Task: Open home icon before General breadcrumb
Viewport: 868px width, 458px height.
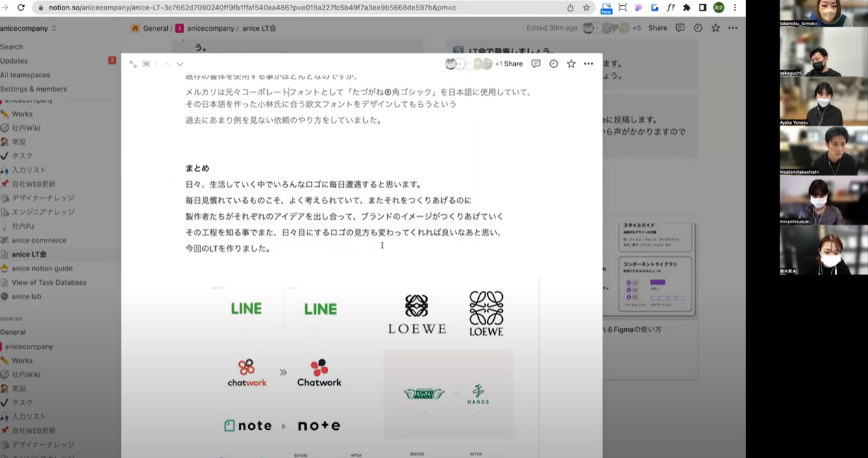Action: point(135,28)
